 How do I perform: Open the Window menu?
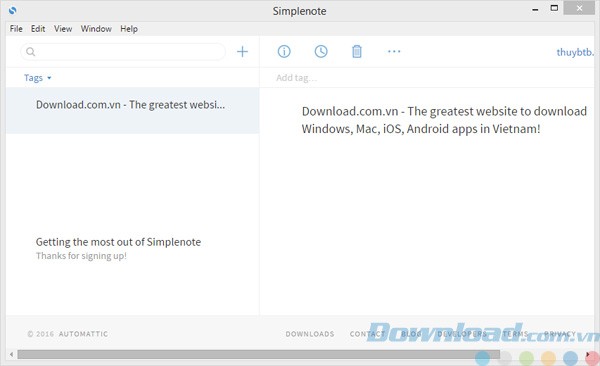coord(96,29)
